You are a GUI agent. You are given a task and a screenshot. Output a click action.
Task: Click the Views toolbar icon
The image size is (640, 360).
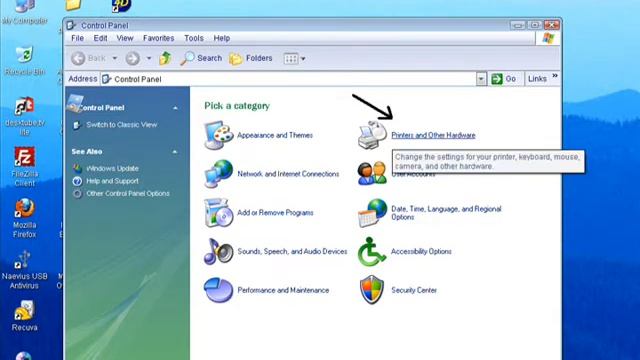pyautogui.click(x=291, y=58)
